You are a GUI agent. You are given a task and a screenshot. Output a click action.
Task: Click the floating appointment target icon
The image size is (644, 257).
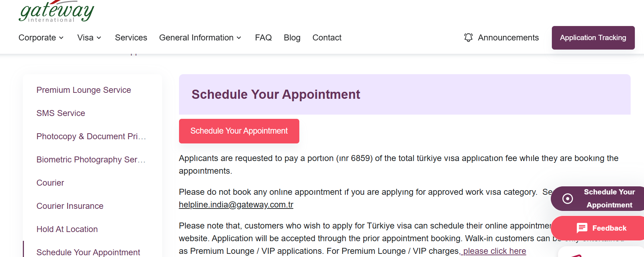(x=567, y=199)
